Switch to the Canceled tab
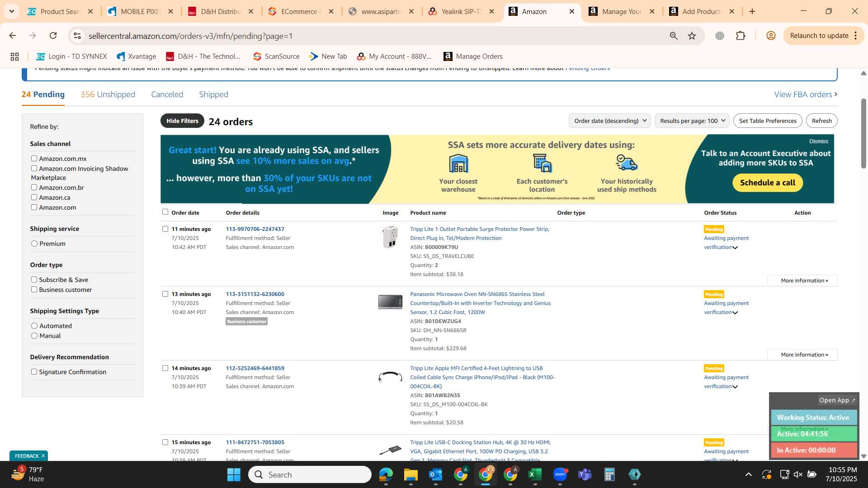The image size is (868, 488). pos(167,94)
